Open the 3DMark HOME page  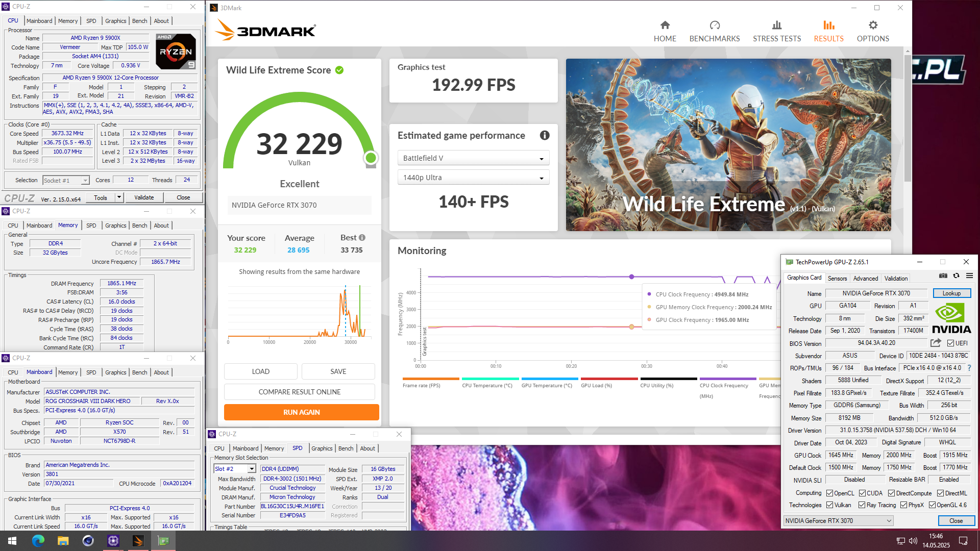pos(665,32)
